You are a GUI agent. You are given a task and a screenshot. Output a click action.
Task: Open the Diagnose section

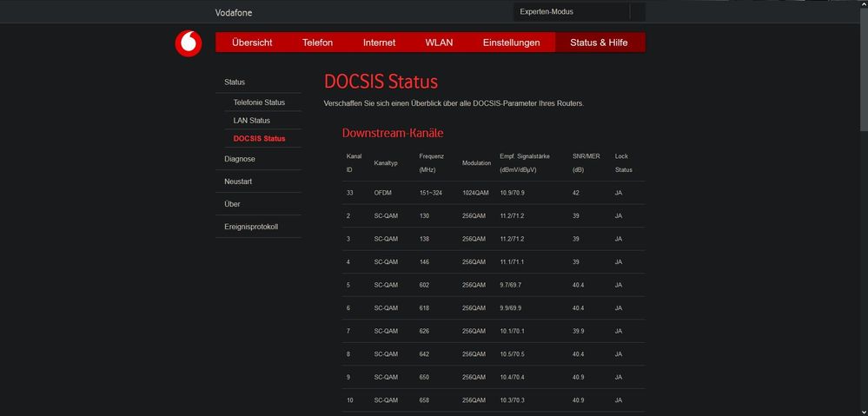[240, 159]
